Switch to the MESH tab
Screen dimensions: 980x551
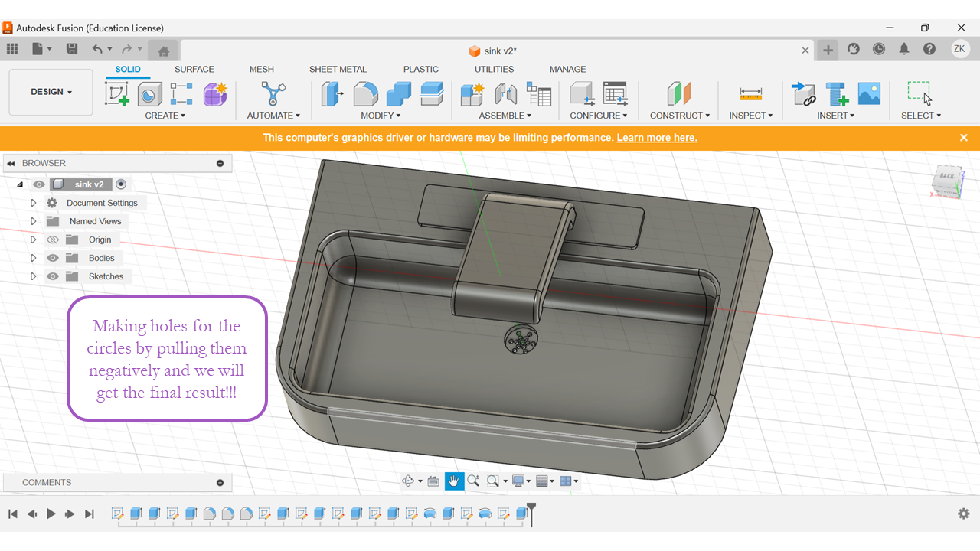(262, 69)
